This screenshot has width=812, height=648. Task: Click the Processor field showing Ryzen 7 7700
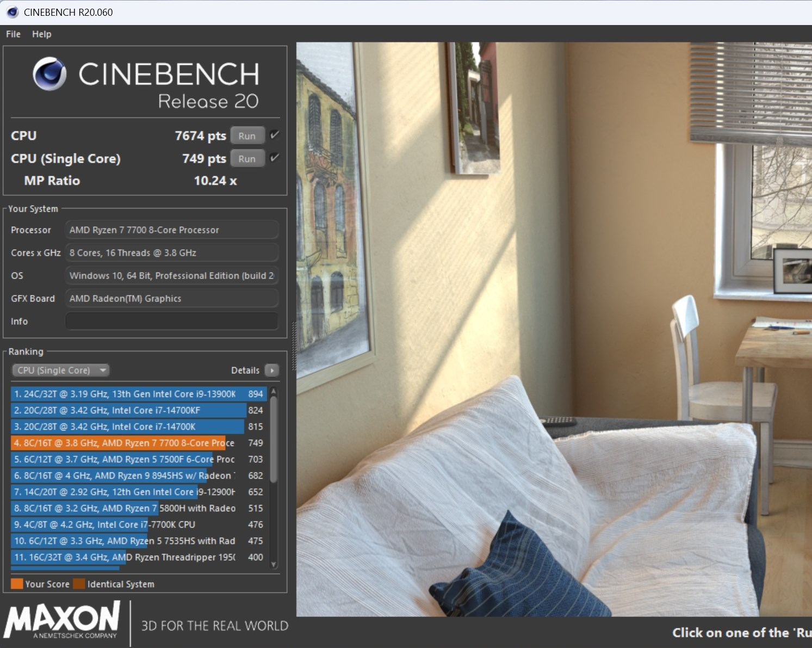[x=172, y=230]
